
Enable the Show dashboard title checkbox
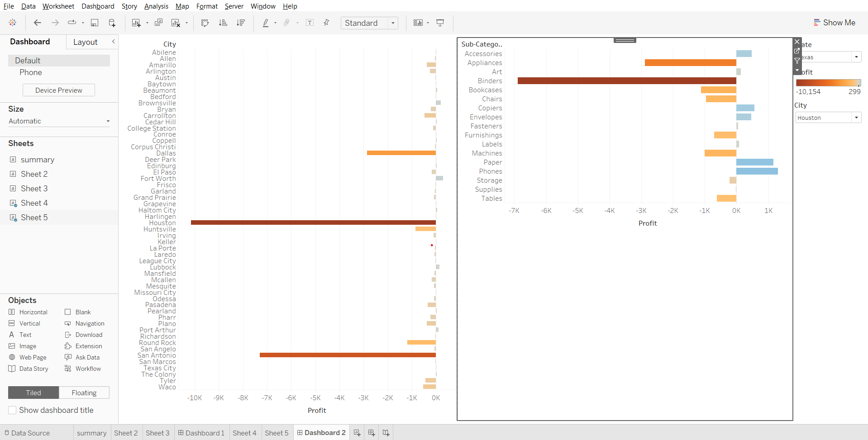[13, 410]
